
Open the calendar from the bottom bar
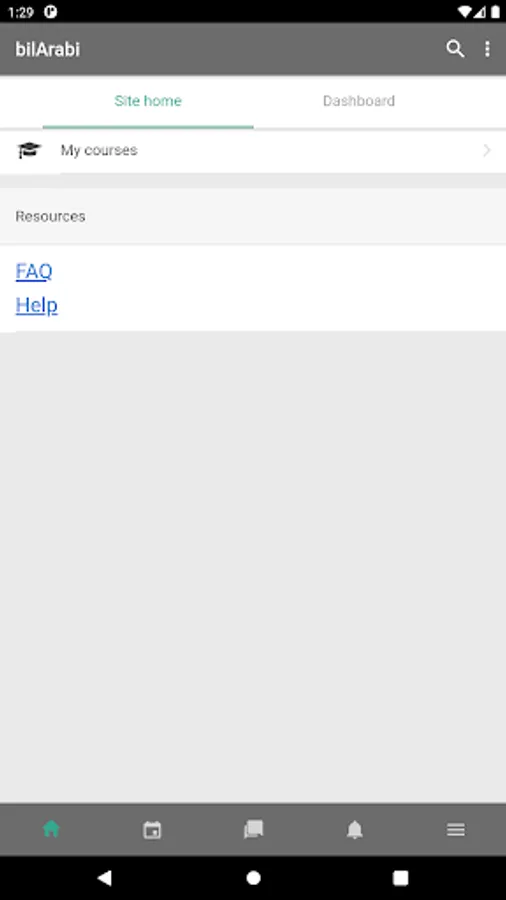[152, 829]
